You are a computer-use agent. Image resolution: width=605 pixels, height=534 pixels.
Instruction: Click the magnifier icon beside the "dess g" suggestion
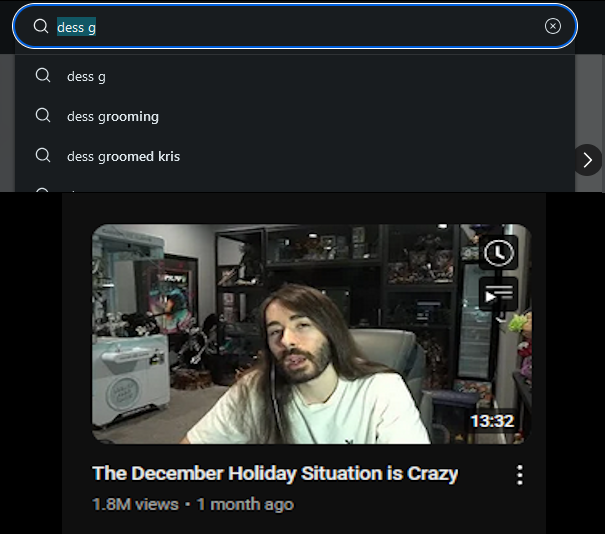(x=43, y=75)
